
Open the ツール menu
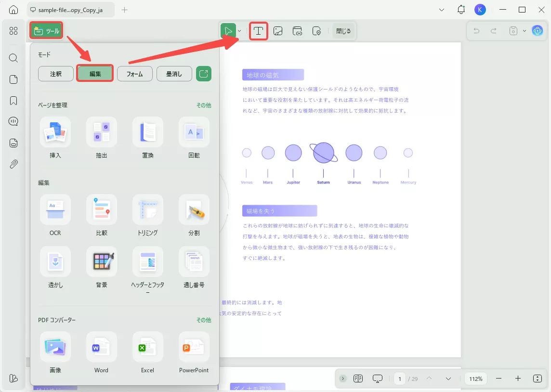click(x=46, y=30)
